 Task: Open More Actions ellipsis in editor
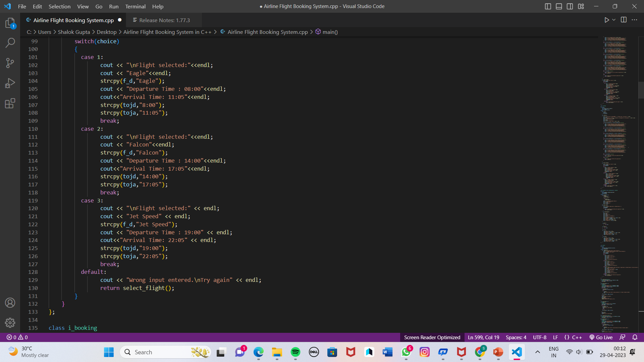tap(634, 20)
